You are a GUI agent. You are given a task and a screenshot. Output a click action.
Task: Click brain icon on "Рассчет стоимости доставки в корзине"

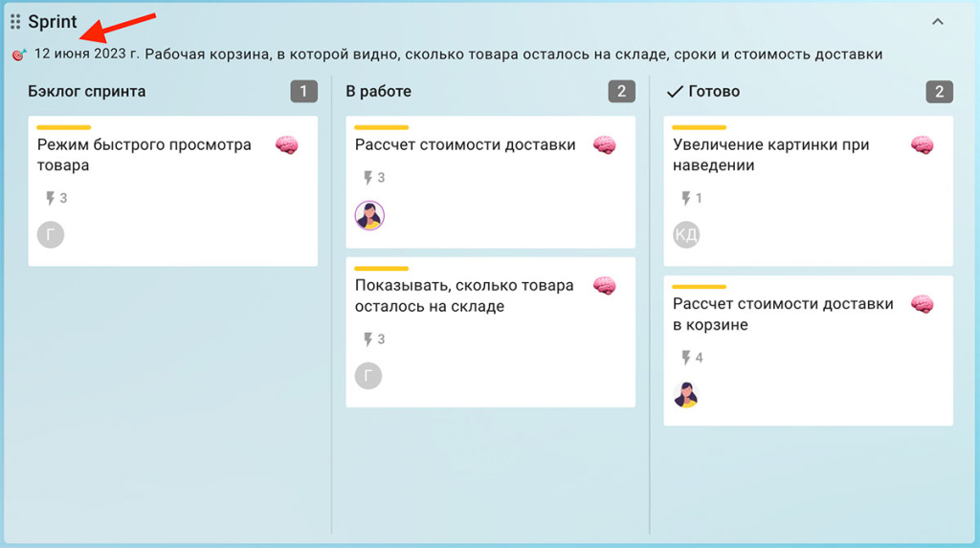tap(922, 304)
